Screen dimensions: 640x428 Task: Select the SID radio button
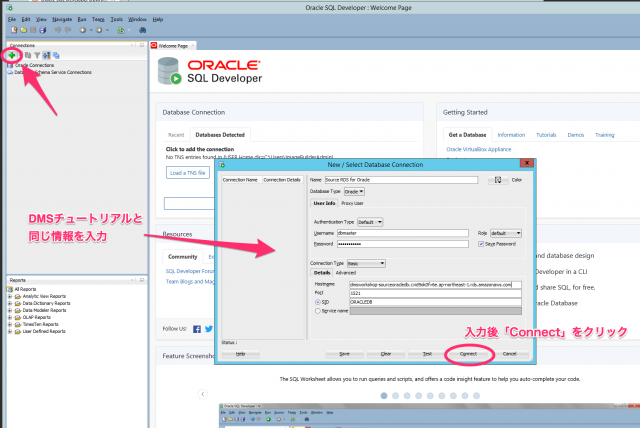click(318, 302)
